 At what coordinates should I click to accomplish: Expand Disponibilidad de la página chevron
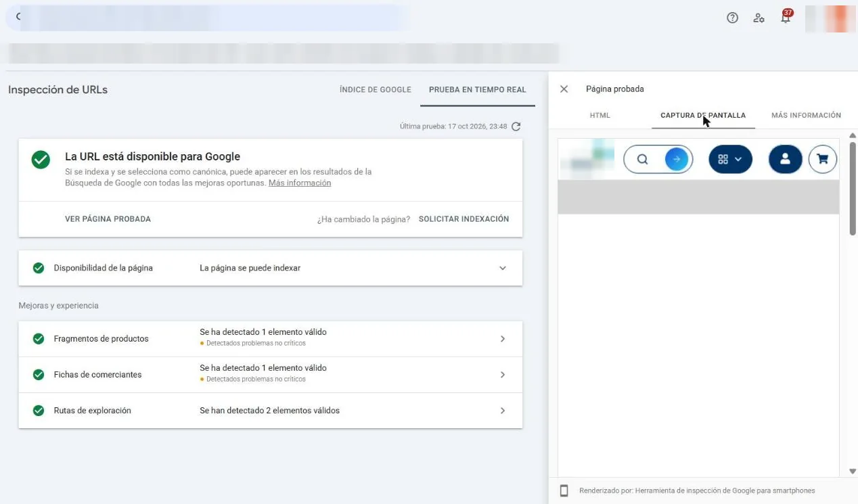coord(503,268)
